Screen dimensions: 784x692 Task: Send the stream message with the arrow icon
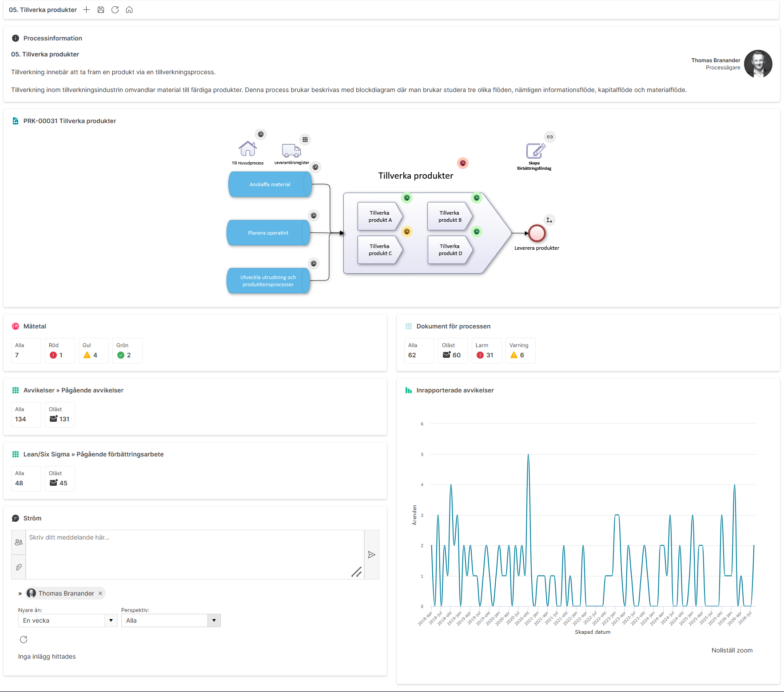click(372, 555)
